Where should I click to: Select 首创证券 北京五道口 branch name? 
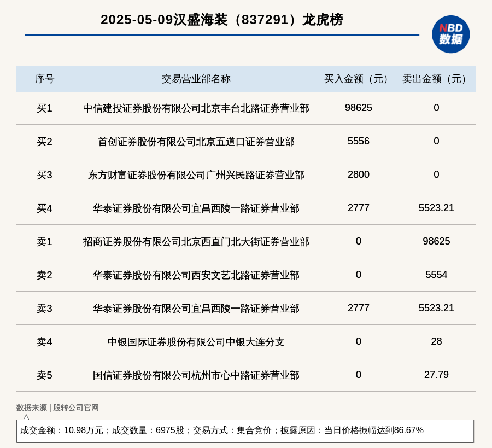click(x=196, y=142)
